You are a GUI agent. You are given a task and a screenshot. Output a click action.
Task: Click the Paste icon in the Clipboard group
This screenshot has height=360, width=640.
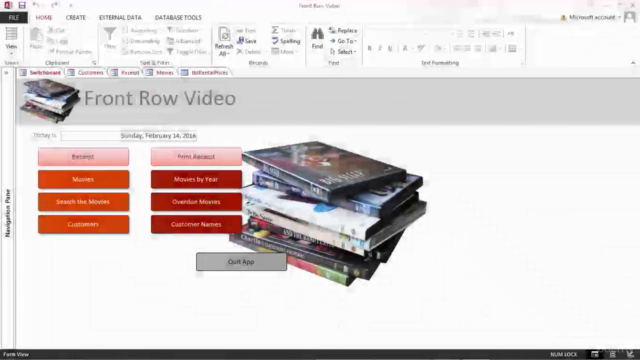36,35
